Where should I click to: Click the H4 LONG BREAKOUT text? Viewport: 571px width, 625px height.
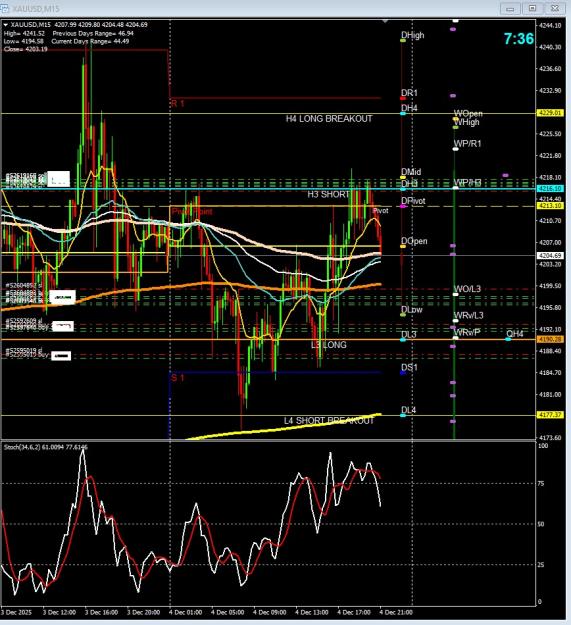click(x=329, y=119)
